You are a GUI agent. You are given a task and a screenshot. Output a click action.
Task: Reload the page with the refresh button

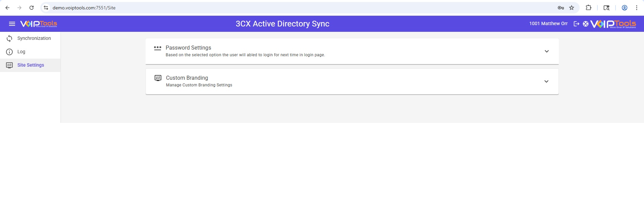click(32, 8)
